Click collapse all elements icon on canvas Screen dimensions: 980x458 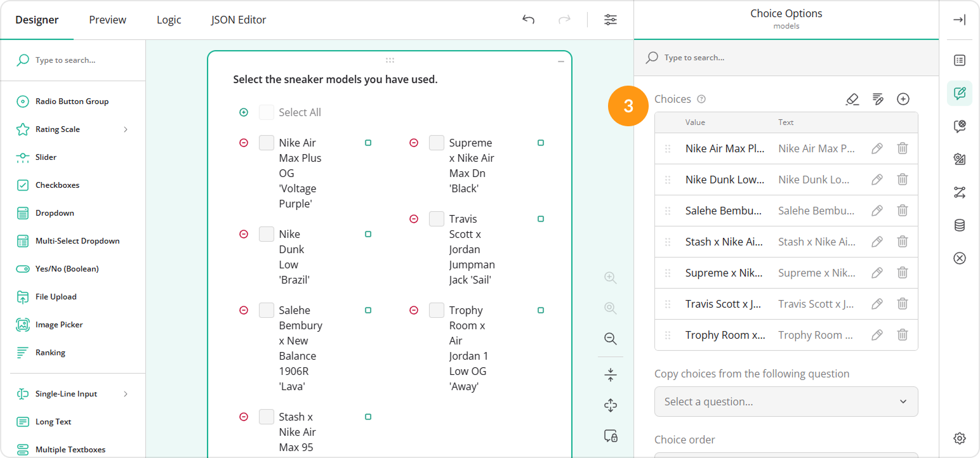[611, 375]
